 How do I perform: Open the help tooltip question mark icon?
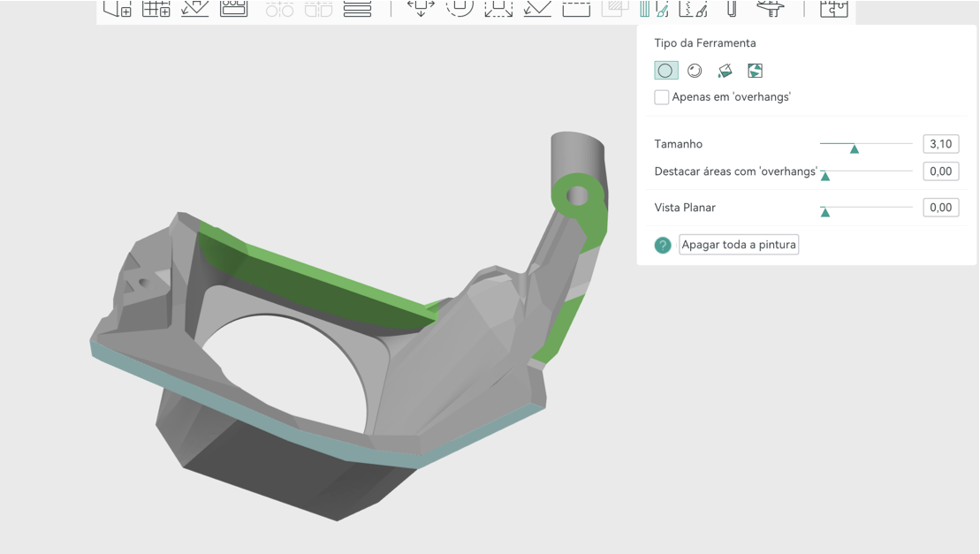[x=663, y=245]
